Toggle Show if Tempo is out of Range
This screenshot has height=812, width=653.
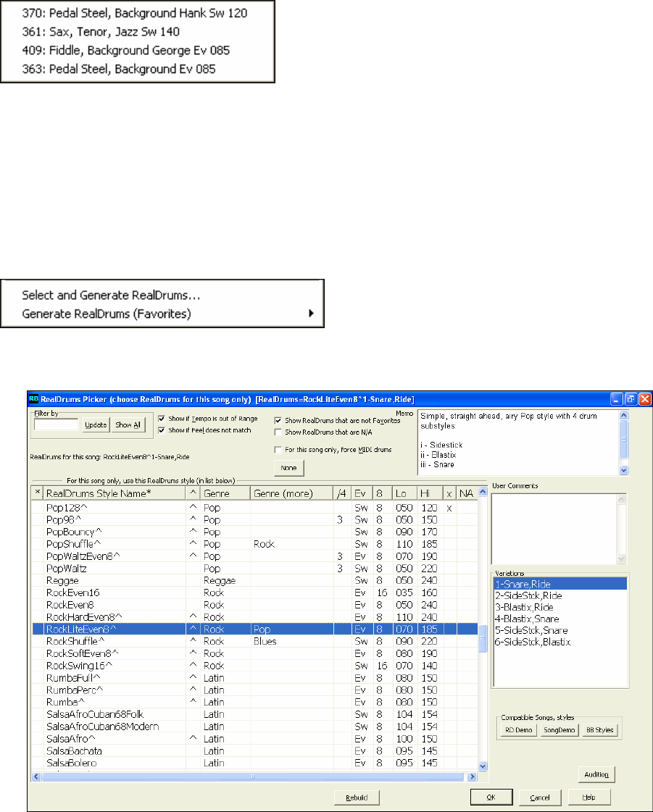point(162,419)
